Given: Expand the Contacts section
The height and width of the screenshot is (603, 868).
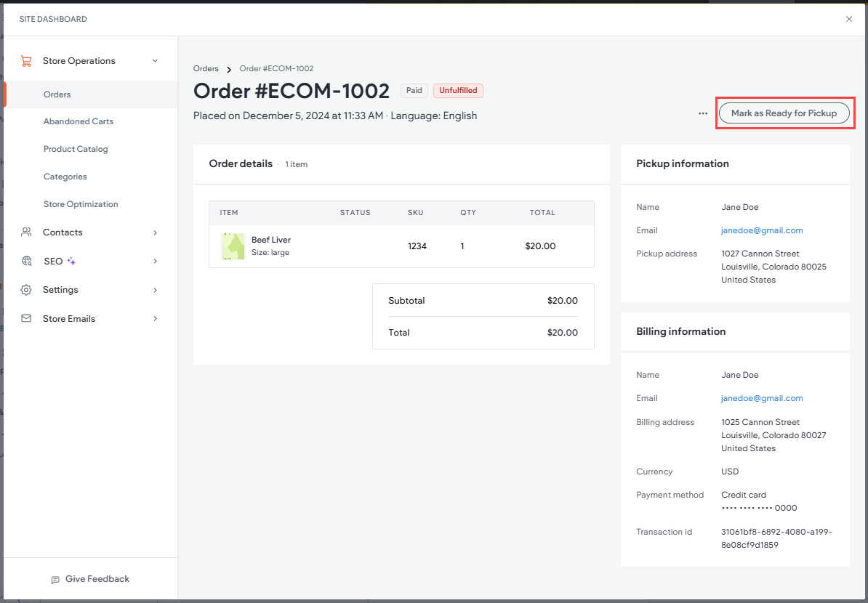Looking at the screenshot, I should click(154, 232).
